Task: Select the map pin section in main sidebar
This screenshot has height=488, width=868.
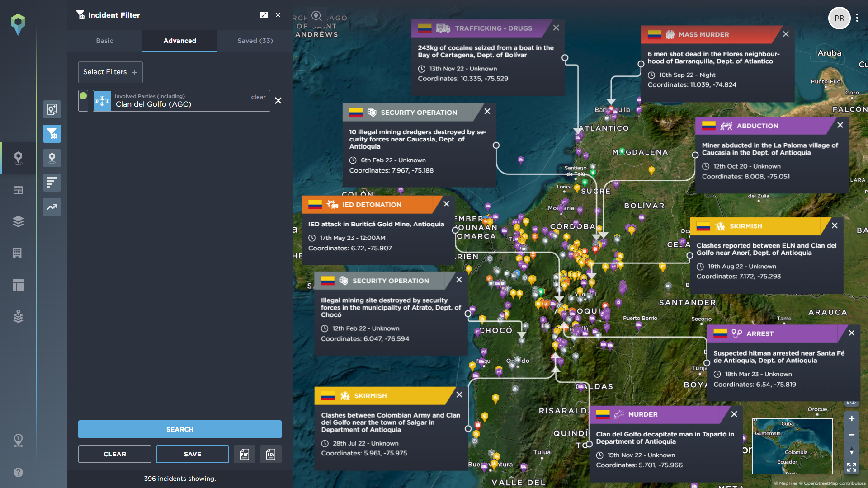Action: coord(18,158)
